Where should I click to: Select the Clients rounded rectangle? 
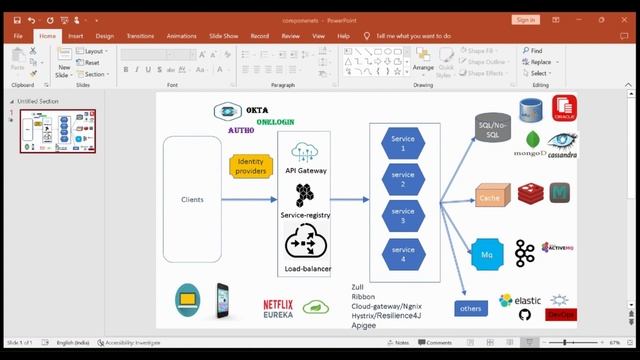point(192,199)
